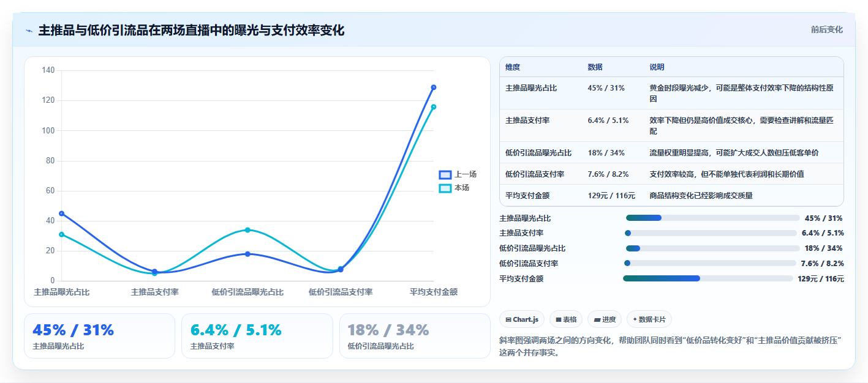Click the 本场 point at 主推品曝光占比

coord(61,234)
